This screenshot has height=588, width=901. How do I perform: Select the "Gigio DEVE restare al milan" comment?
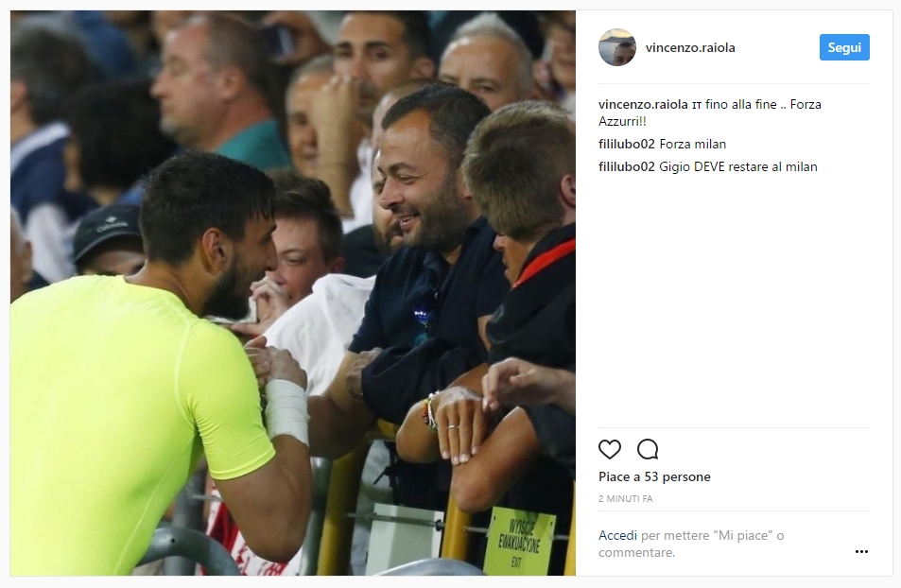click(737, 166)
